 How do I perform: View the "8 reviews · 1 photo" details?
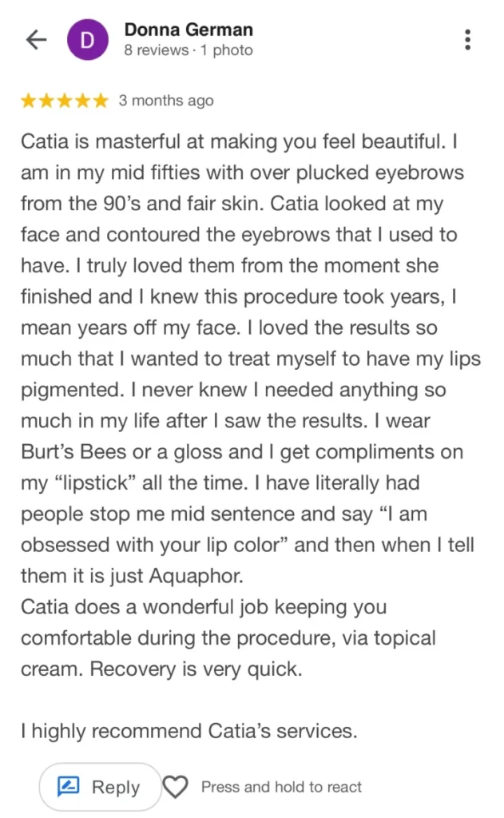pos(189,50)
